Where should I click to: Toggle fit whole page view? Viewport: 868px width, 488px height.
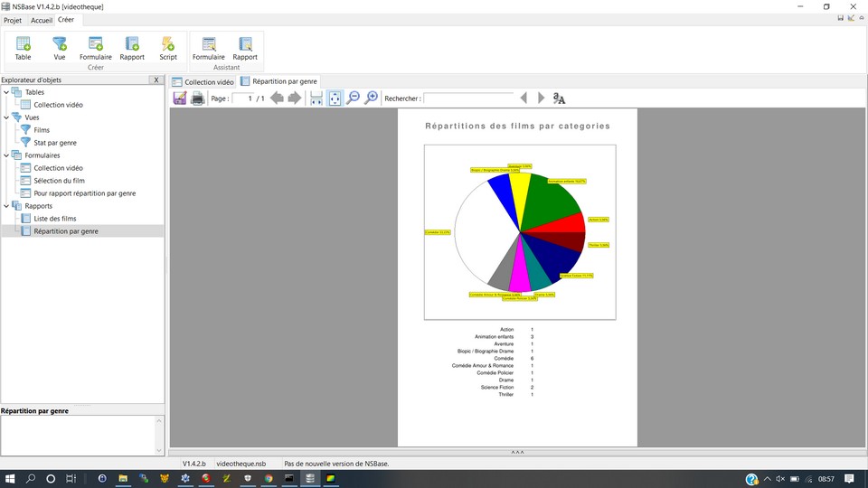tap(335, 98)
